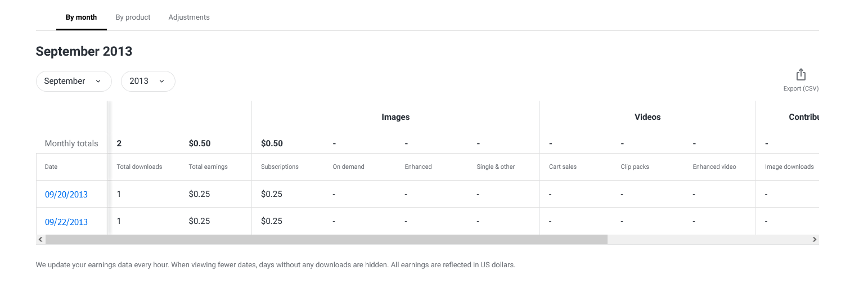Click the Export (CSV) share icon
The image size is (868, 301).
pos(800,75)
